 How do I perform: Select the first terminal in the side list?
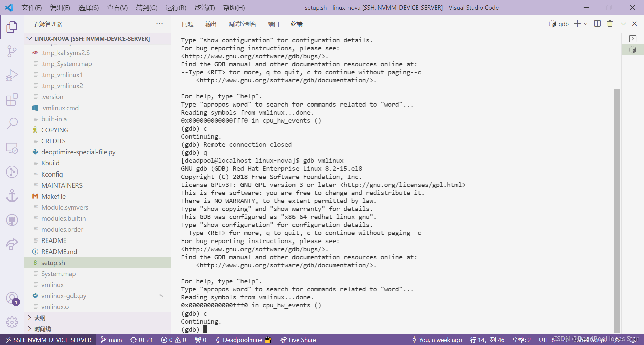[x=633, y=39]
